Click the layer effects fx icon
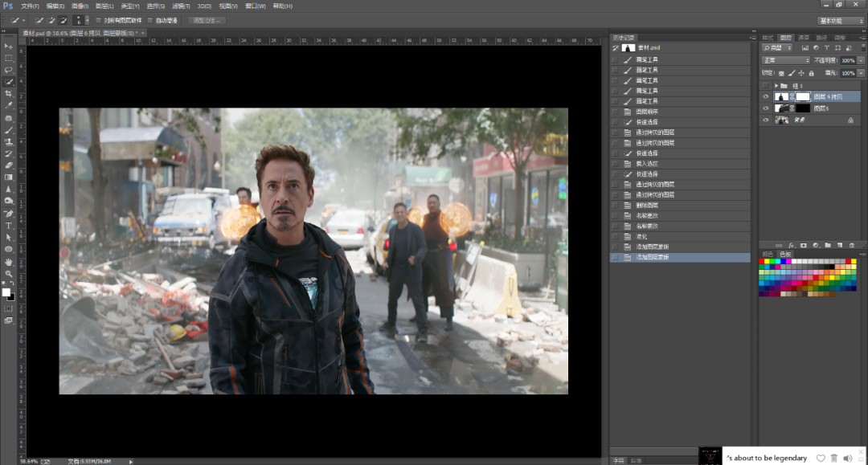This screenshot has height=465, width=868. tap(791, 245)
